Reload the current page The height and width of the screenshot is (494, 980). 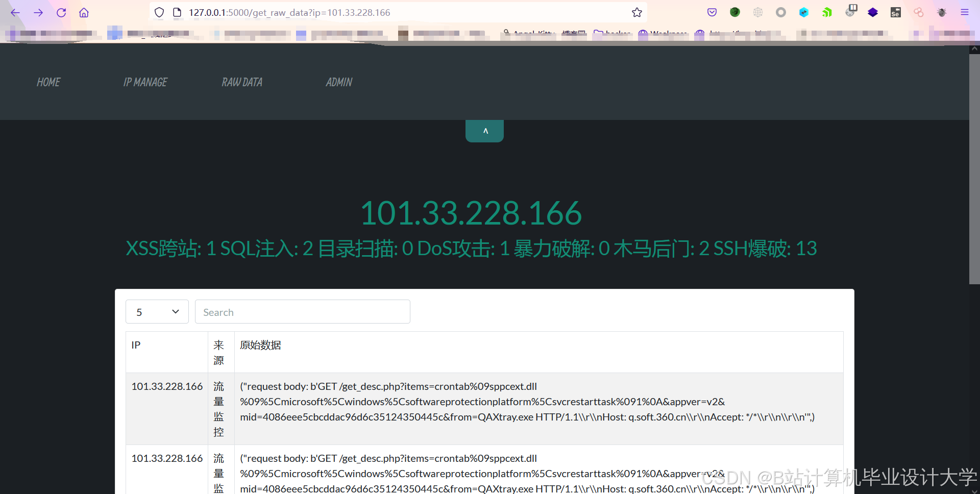click(61, 12)
